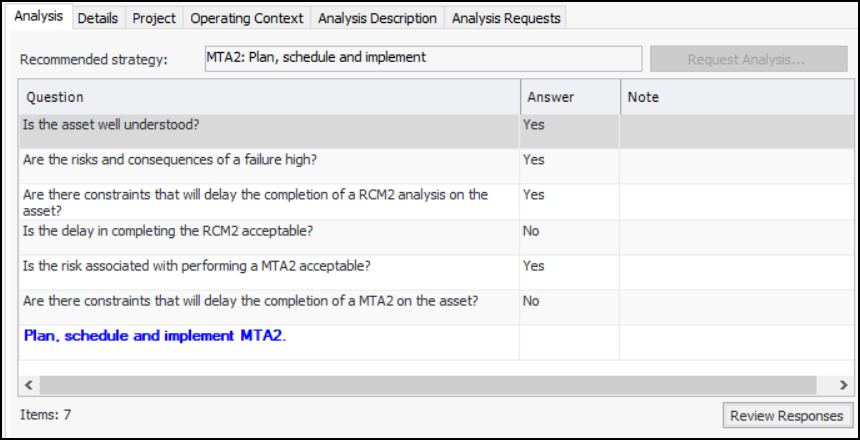860x440 pixels.
Task: Open the Project tab
Action: click(154, 18)
